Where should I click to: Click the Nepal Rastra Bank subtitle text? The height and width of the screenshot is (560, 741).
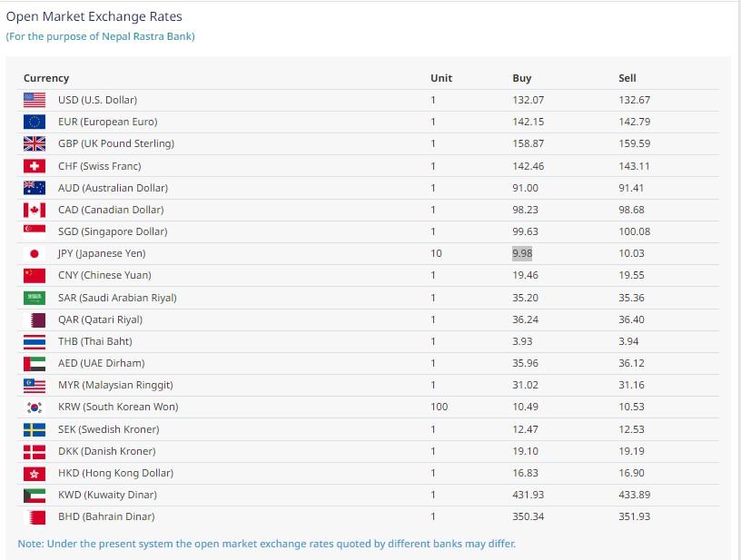tap(100, 36)
